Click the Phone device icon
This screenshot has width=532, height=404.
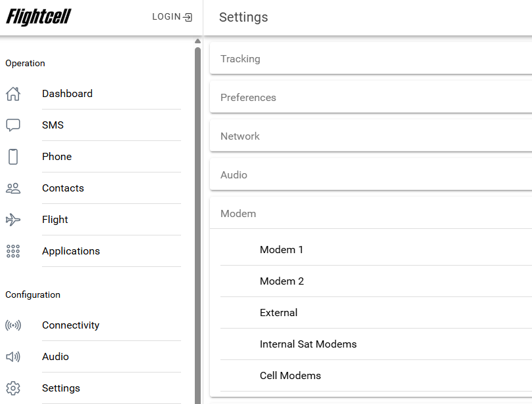point(13,157)
